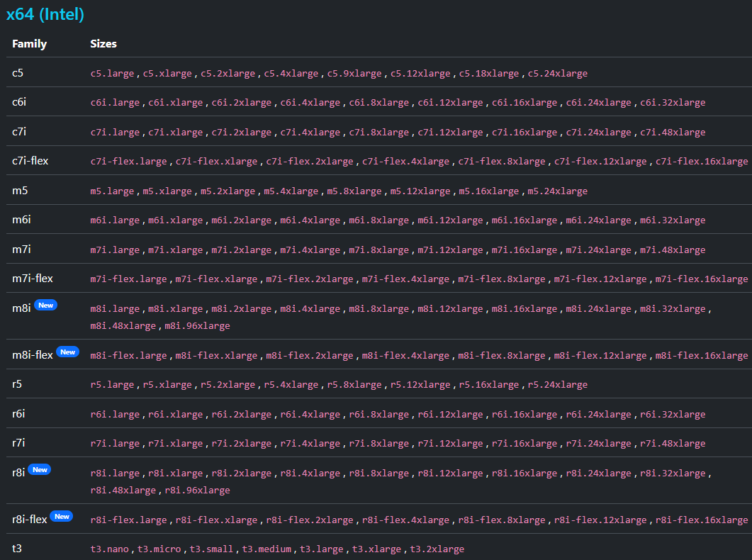Click c7i-flex.16xlarge size code
The height and width of the screenshot is (560, 752).
click(x=702, y=162)
